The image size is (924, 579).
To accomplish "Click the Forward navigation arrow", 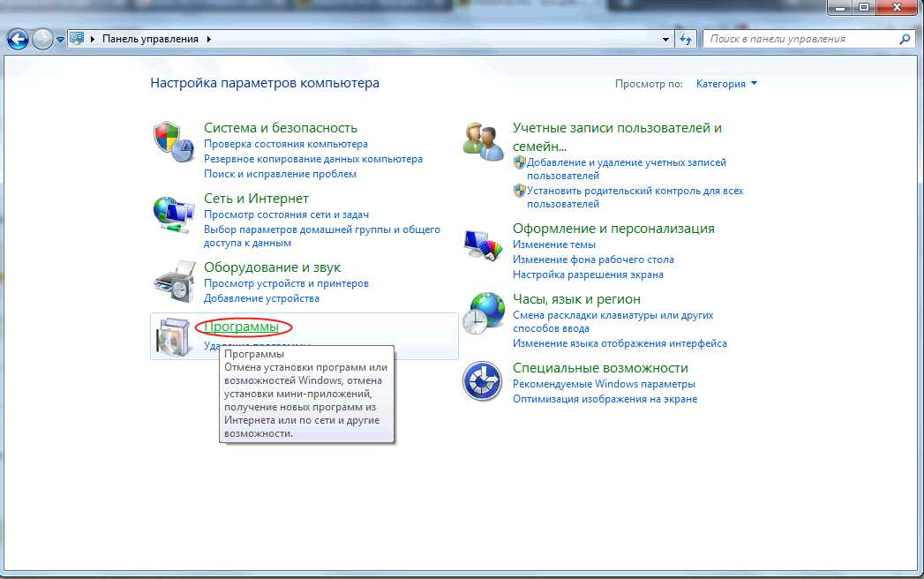I will point(41,40).
